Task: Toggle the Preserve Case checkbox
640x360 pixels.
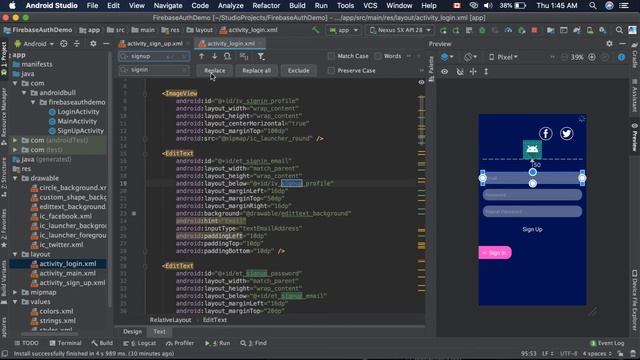Action: [331, 71]
